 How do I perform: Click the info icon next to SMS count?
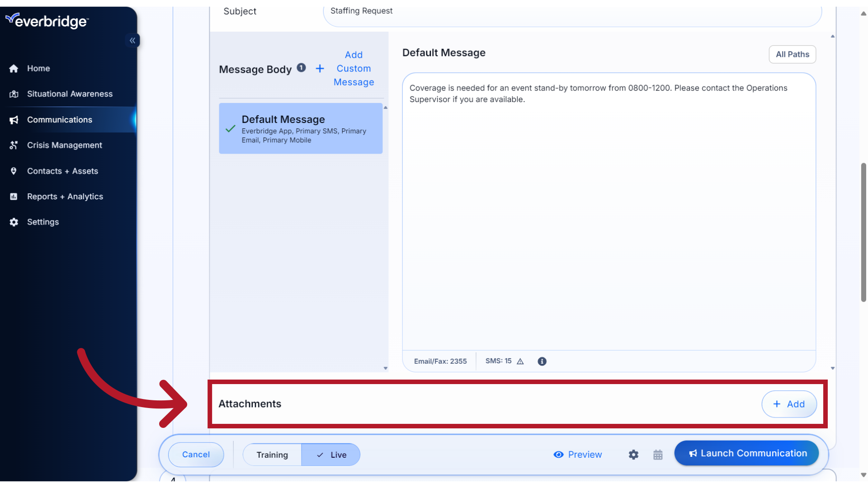pyautogui.click(x=542, y=361)
